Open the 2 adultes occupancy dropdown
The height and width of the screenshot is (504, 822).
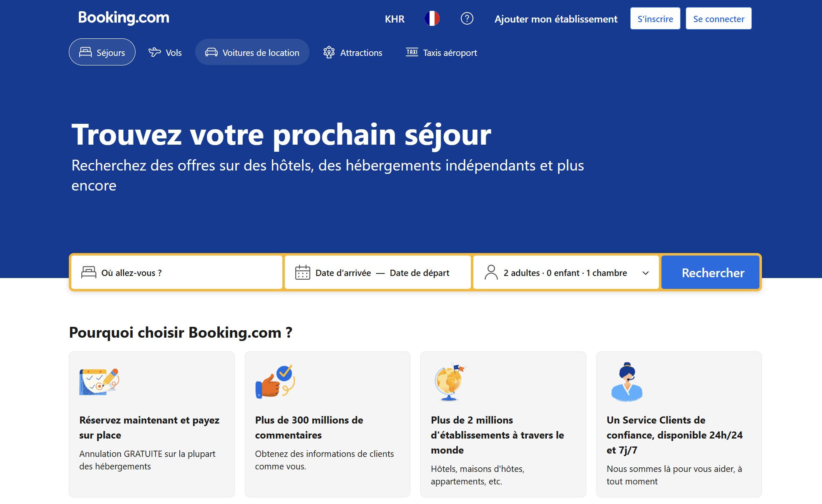566,273
